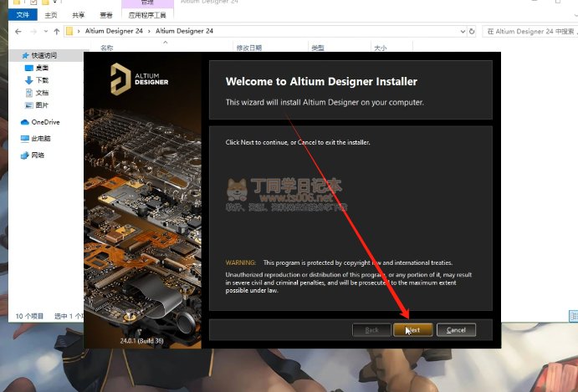Click the OneDrive cloud icon

tap(25, 122)
